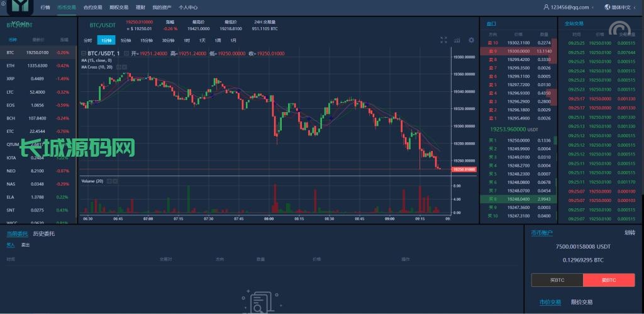Click the user account person icon
The height and width of the screenshot is (314, 644).
547,7
